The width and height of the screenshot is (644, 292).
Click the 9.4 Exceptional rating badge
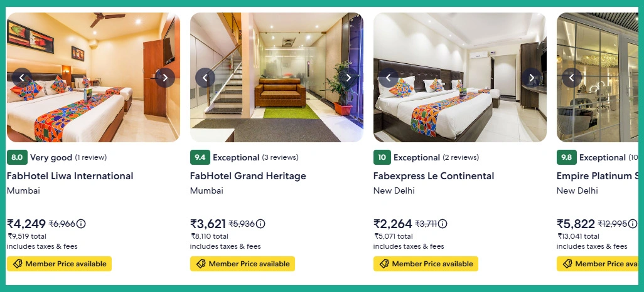coord(201,157)
